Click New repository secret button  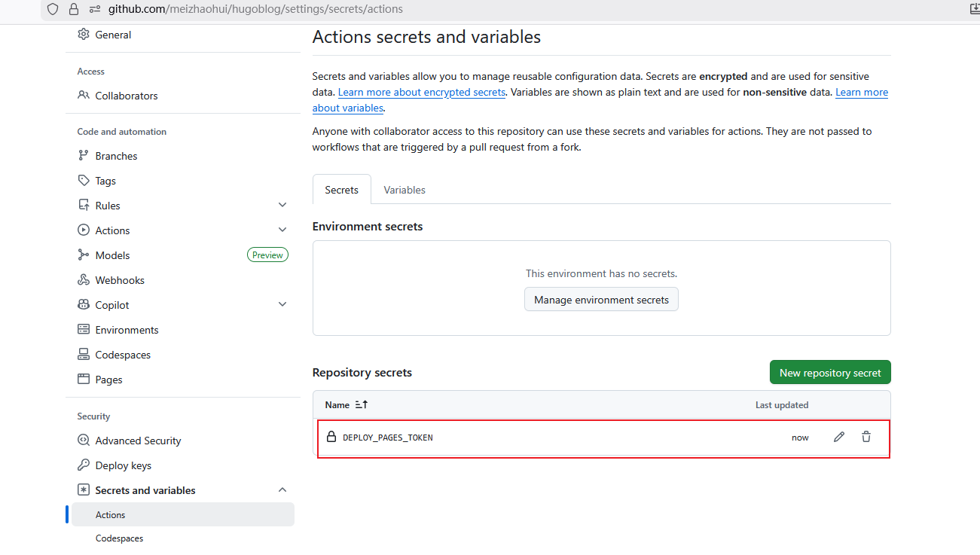click(830, 373)
